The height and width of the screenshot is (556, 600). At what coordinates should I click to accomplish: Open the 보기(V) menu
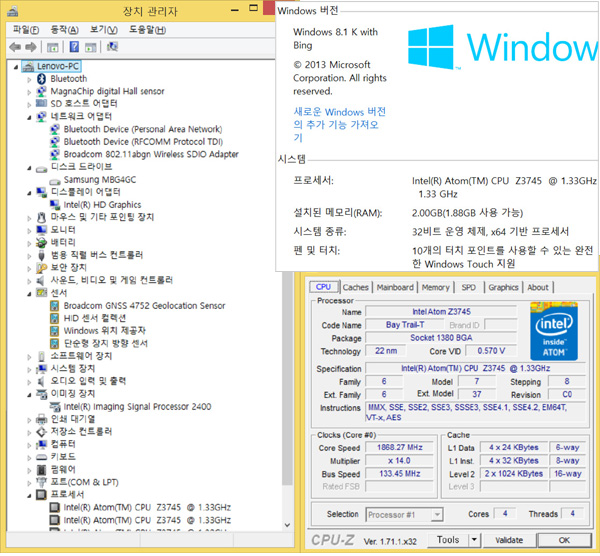[103, 30]
